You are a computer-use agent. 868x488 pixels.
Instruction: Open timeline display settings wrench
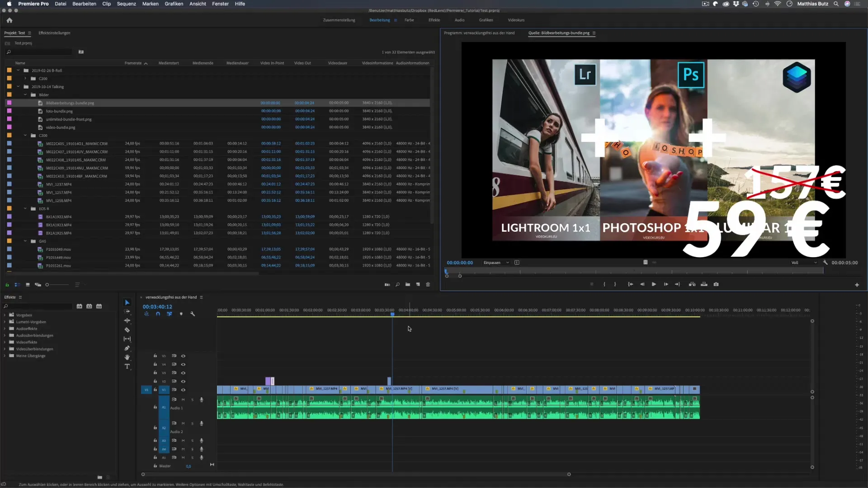(193, 314)
